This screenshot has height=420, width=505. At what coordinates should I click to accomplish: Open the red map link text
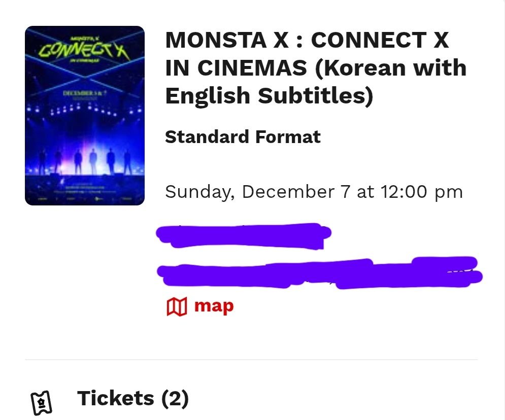(x=214, y=306)
